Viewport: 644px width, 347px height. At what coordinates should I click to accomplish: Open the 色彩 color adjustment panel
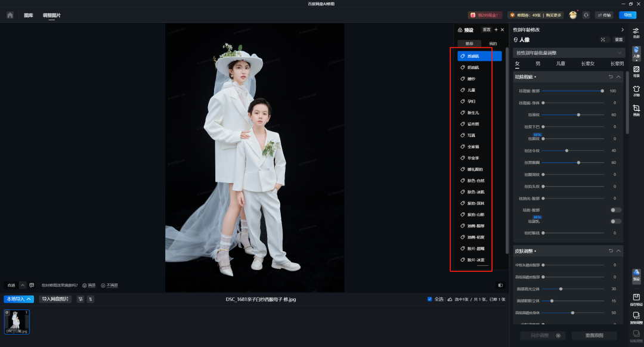click(x=636, y=33)
